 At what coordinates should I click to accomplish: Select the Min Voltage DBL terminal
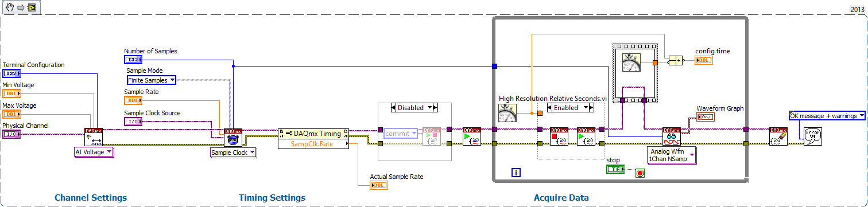coord(11,93)
